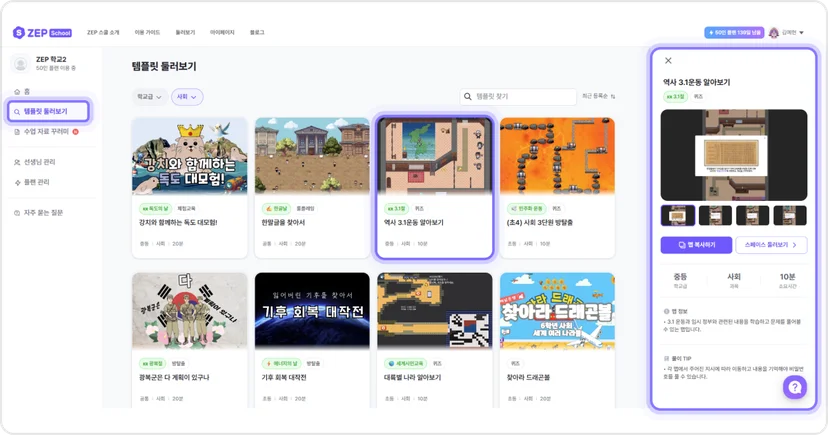
Task: Click the 에너지의 날 tag
Action: coord(281,364)
